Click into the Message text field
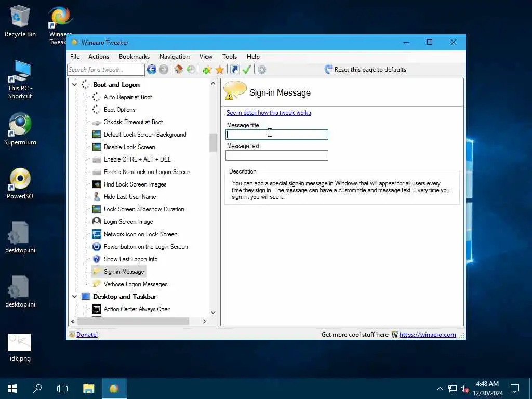 (277, 155)
